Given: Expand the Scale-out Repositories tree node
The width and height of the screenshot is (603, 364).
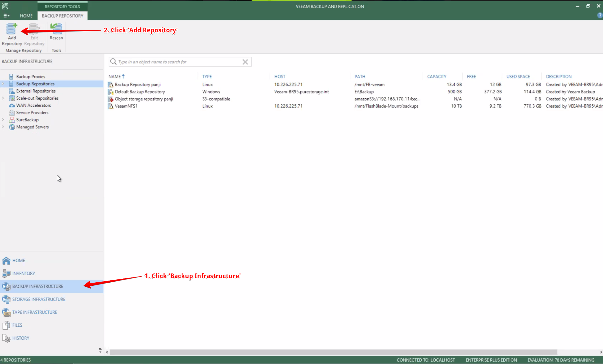Looking at the screenshot, I should pos(3,98).
